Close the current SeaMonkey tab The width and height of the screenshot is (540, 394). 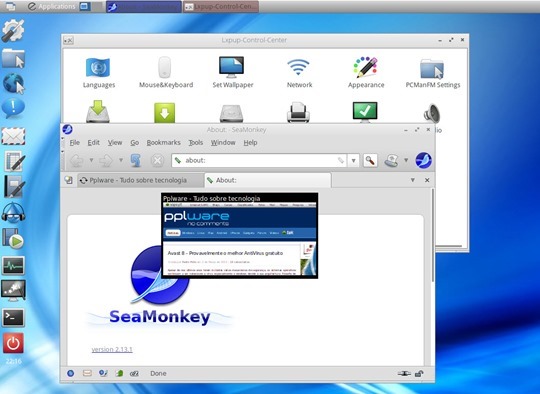[x=427, y=180]
